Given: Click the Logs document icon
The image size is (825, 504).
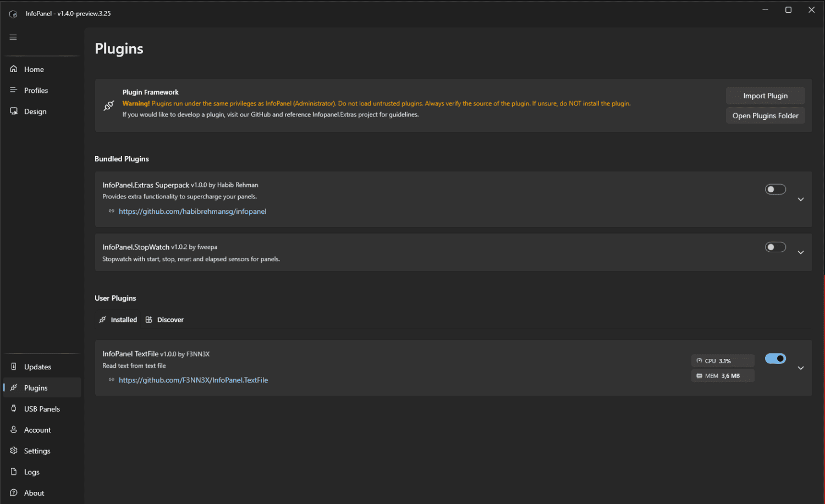Looking at the screenshot, I should click(x=14, y=472).
